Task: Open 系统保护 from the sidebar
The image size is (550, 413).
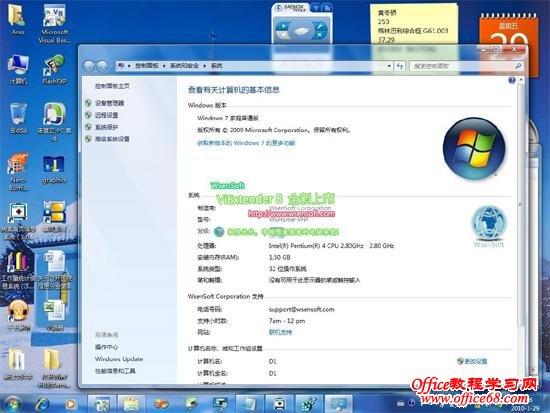Action: point(107,127)
